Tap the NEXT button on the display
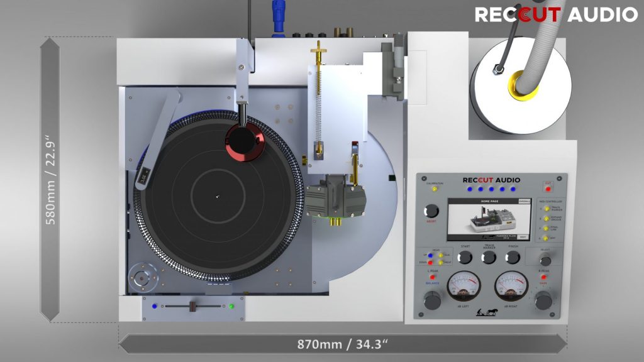This screenshot has height=362, width=644. pyautogui.click(x=523, y=237)
